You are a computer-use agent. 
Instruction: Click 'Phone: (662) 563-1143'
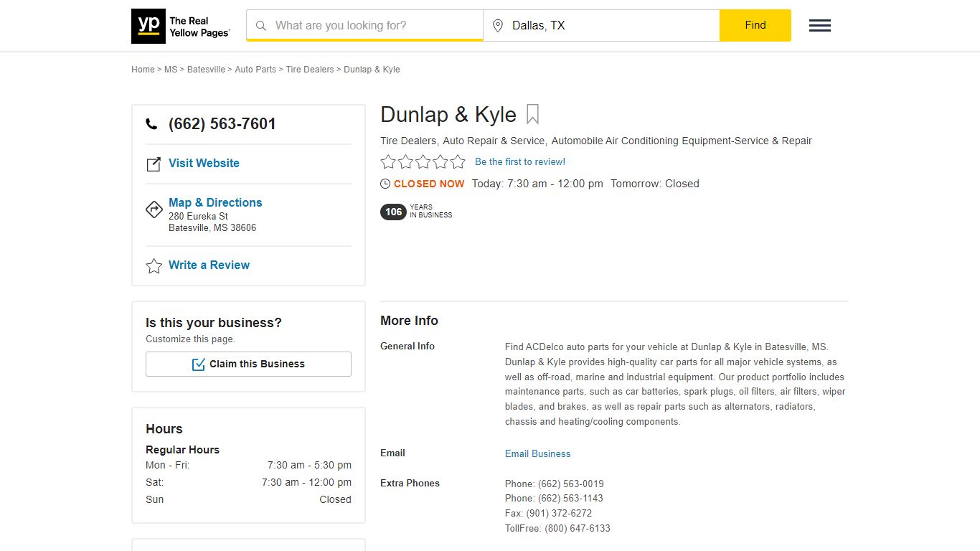click(x=554, y=498)
